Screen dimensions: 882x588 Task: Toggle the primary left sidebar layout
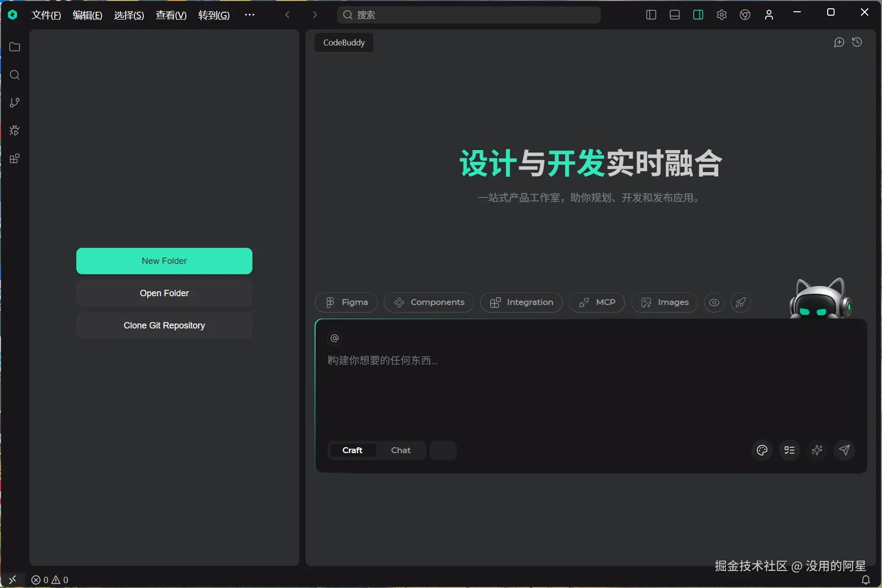coord(651,15)
